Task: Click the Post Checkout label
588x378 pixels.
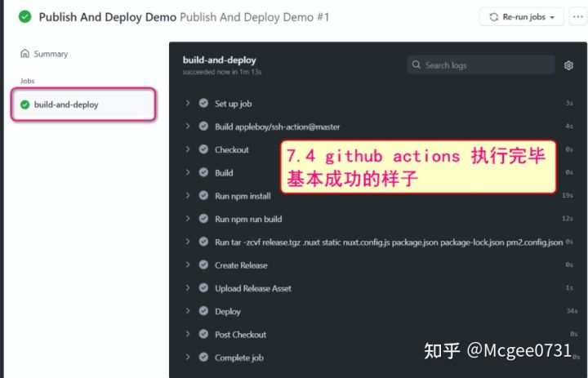Action: tap(240, 335)
